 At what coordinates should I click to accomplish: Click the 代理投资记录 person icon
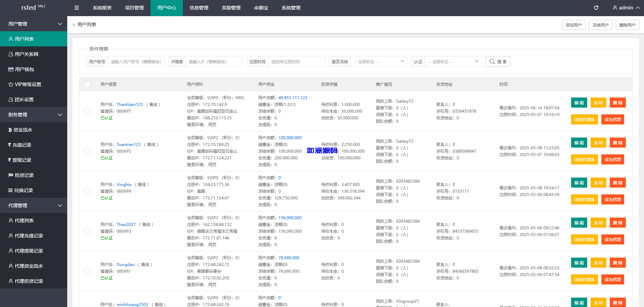click(11, 281)
